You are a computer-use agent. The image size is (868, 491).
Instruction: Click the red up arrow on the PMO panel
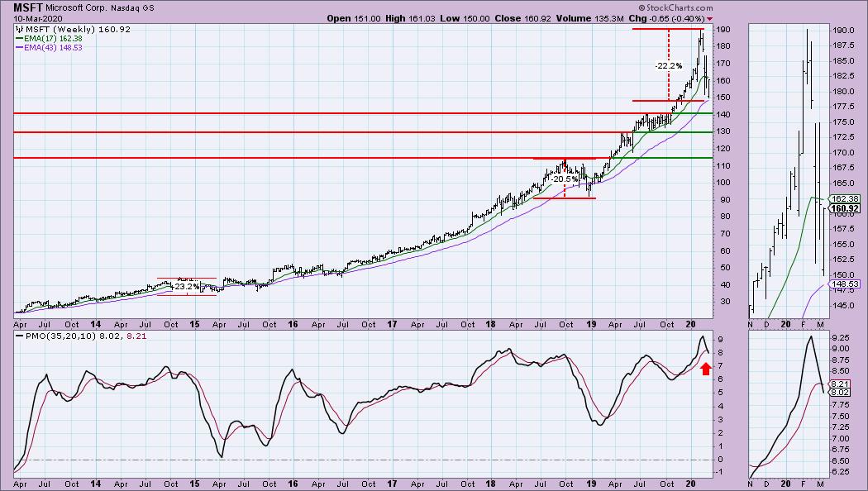click(705, 369)
